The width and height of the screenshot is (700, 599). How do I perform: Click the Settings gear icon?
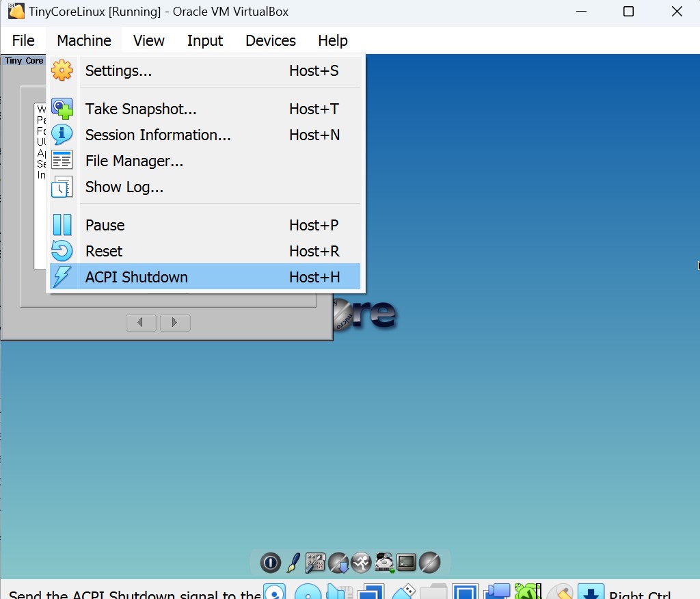[62, 70]
